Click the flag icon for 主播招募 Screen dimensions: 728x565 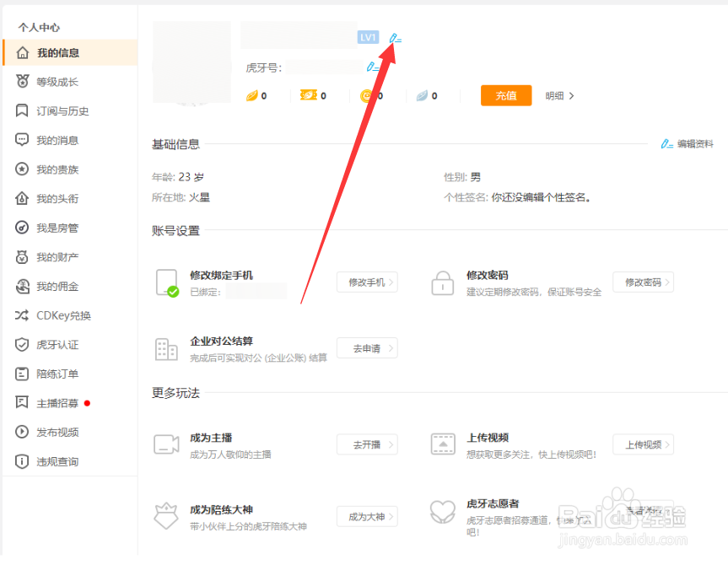(x=22, y=402)
